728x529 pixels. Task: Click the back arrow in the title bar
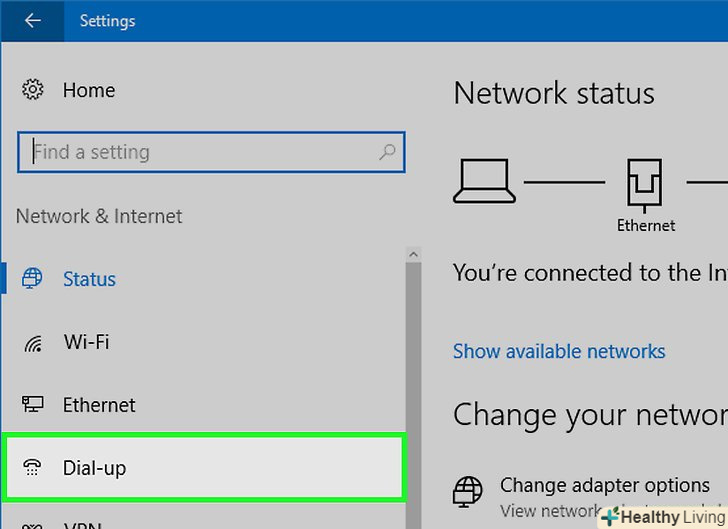click(32, 21)
